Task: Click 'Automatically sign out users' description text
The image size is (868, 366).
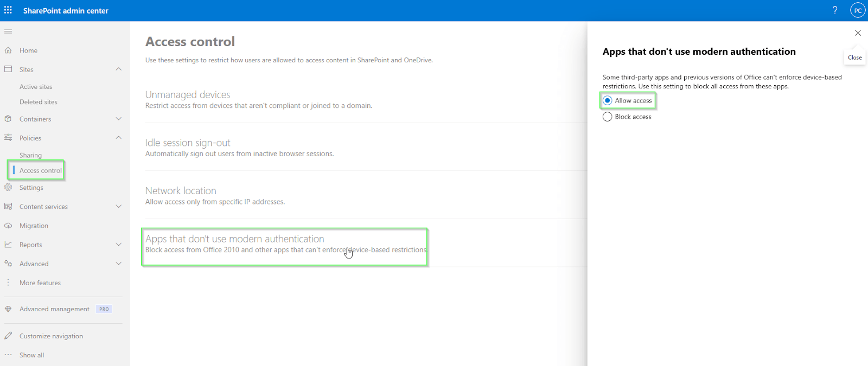Action: [239, 154]
